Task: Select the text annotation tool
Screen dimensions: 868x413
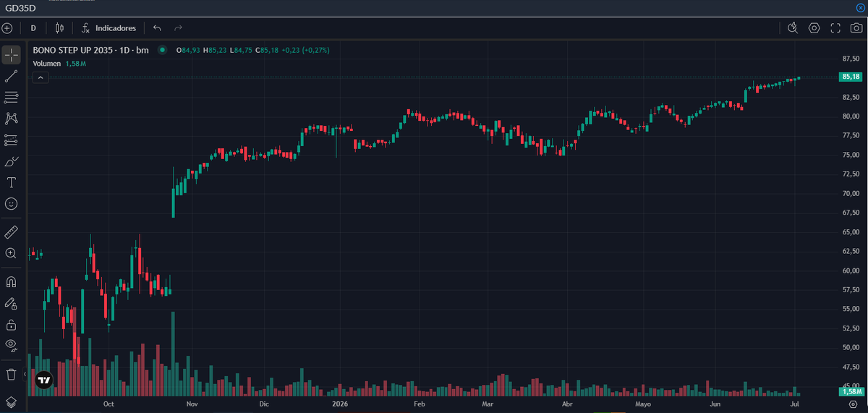Action: pyautogui.click(x=11, y=182)
